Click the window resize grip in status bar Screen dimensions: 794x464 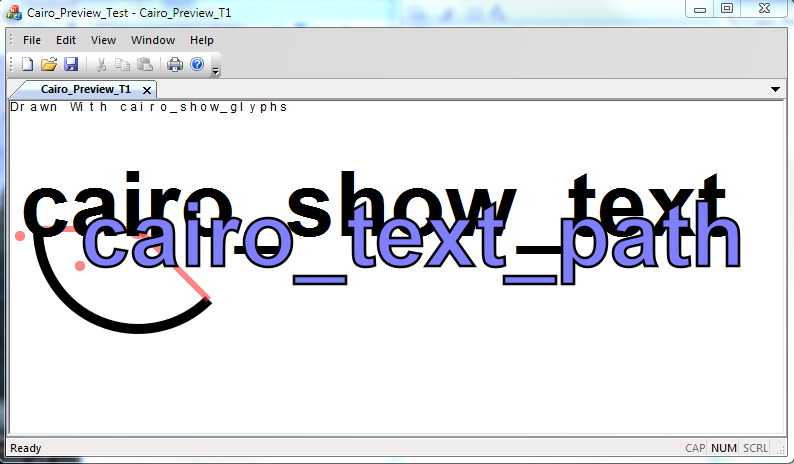tap(779, 449)
